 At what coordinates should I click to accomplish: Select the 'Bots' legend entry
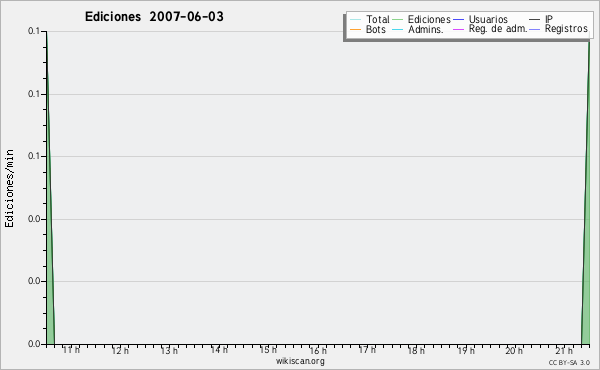point(368,29)
